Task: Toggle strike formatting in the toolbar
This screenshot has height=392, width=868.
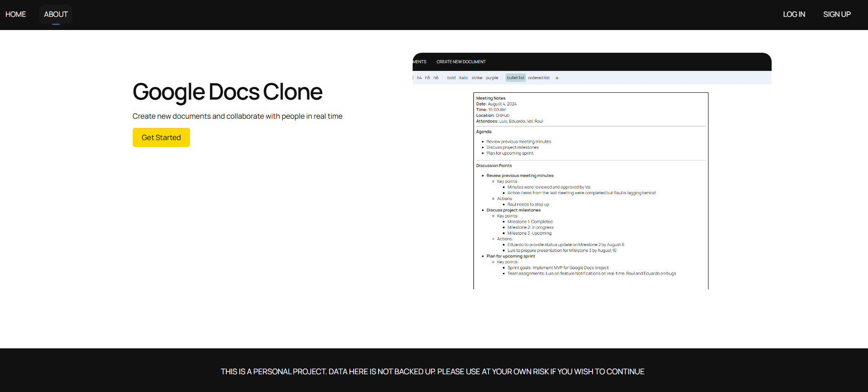Action: pos(477,78)
